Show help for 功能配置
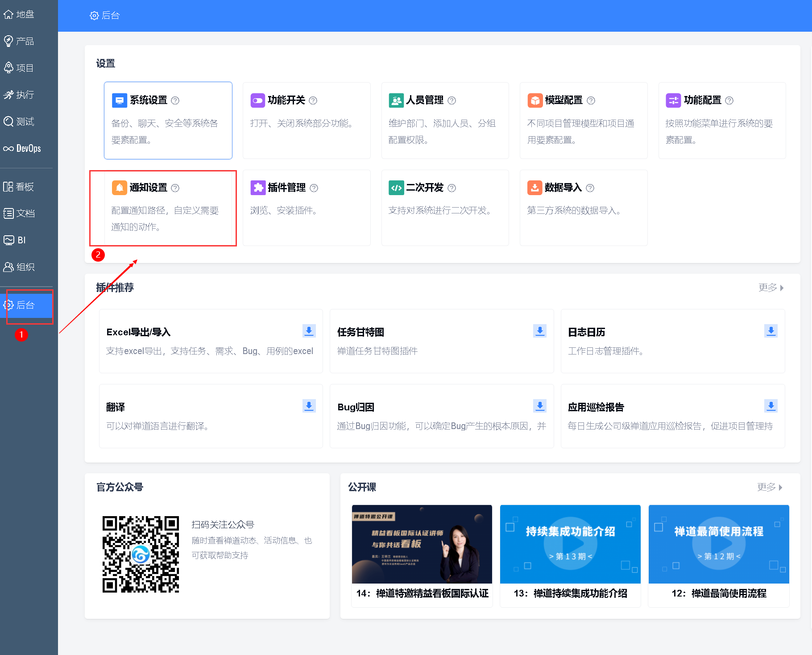812x655 pixels. 729,100
